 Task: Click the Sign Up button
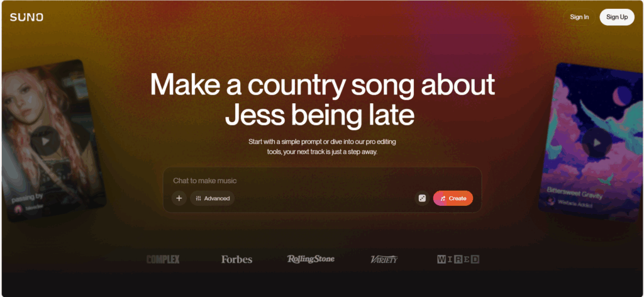[x=617, y=17]
